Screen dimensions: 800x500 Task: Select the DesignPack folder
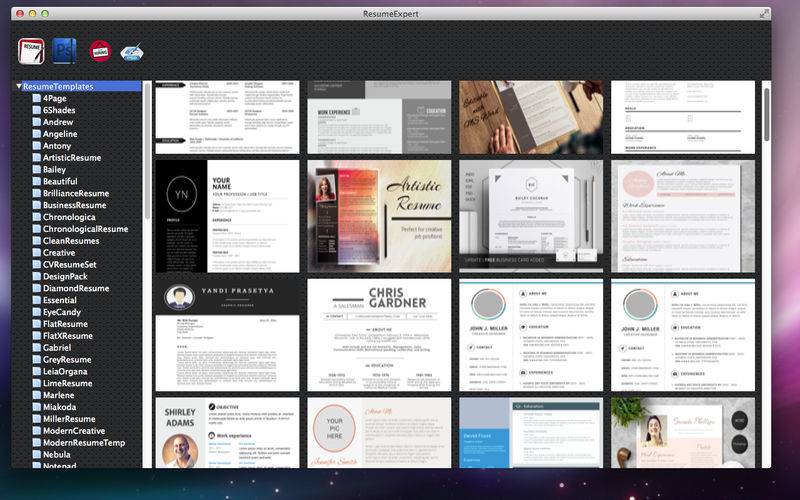(60, 277)
